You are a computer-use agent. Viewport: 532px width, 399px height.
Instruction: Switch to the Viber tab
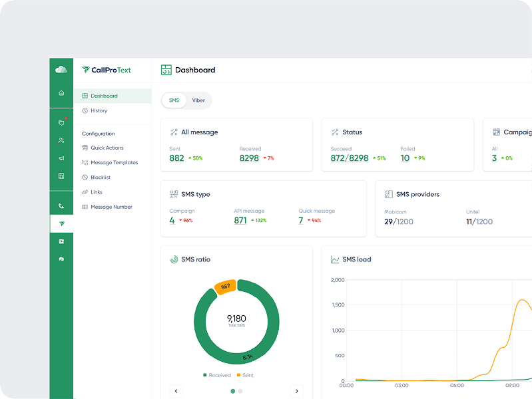198,100
